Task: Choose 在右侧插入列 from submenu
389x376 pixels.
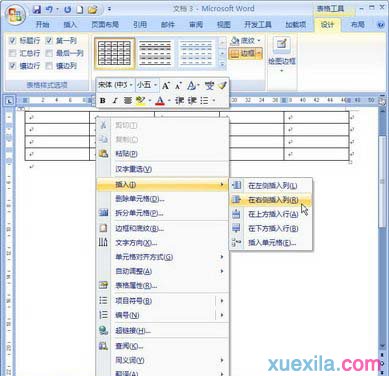Action: [271, 200]
